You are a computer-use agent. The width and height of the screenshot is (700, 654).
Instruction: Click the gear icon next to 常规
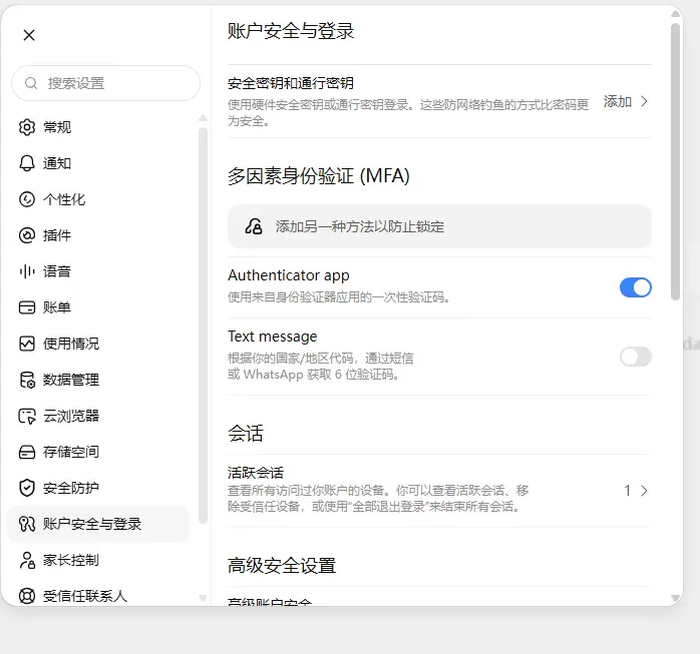(27, 127)
